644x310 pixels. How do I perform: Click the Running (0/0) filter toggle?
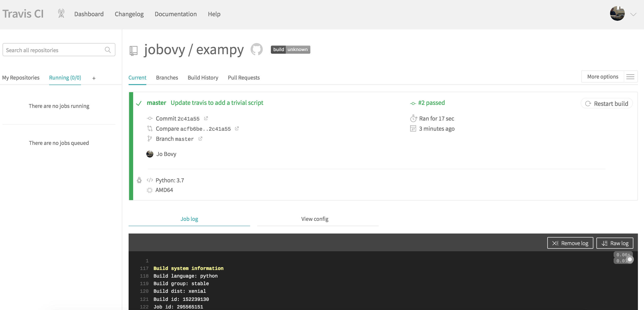pyautogui.click(x=65, y=77)
